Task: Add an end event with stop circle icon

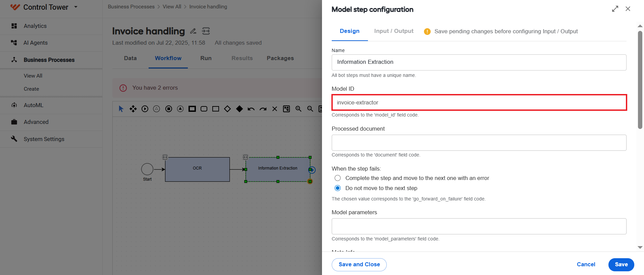Action: click(169, 109)
